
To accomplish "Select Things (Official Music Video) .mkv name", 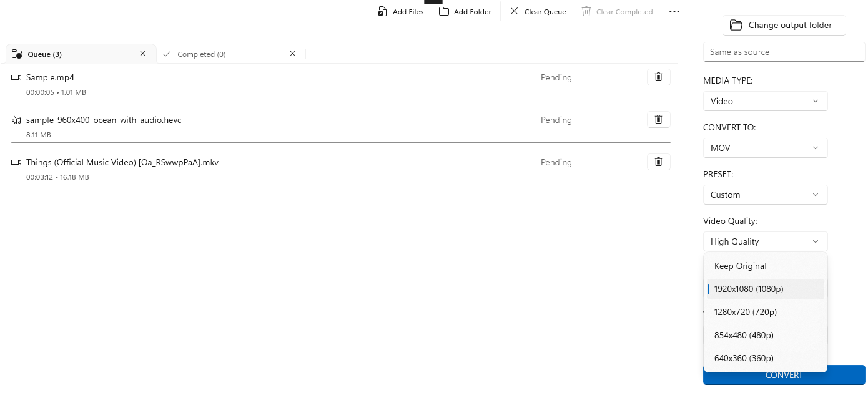I will coord(122,162).
